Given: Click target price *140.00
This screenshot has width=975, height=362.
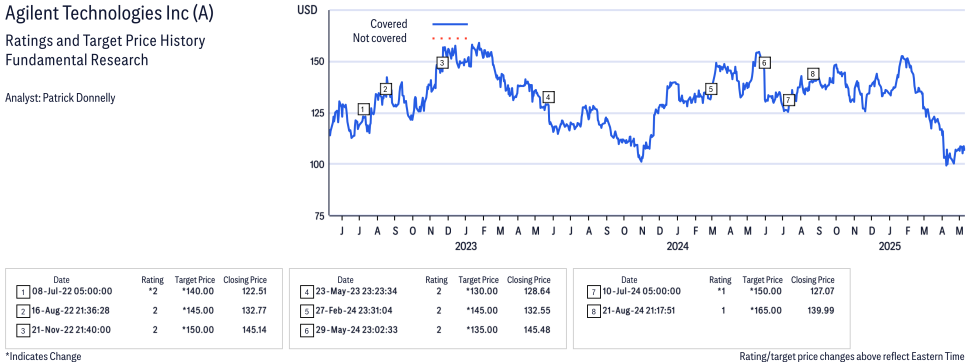Looking at the screenshot, I should [198, 291].
